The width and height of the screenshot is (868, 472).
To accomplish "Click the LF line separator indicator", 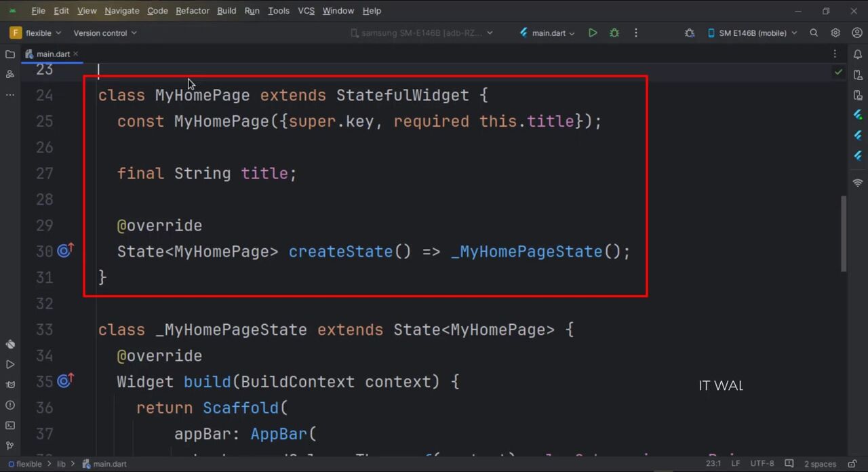I will [x=736, y=464].
